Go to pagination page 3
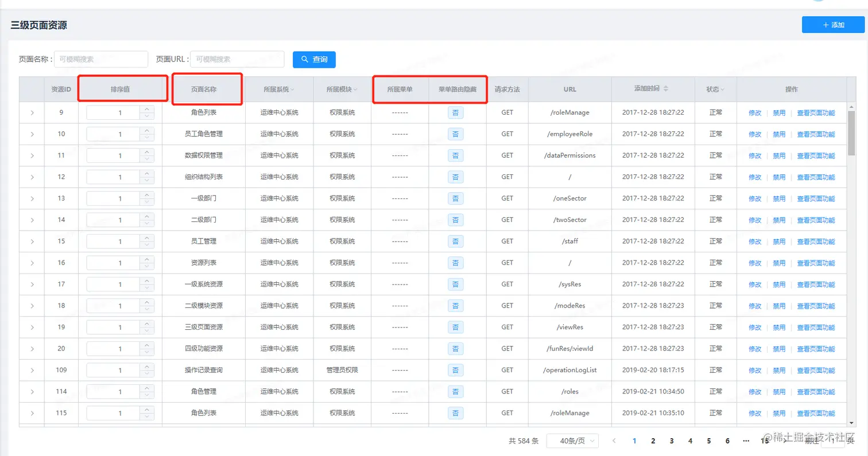Image resolution: width=868 pixels, height=456 pixels. (672, 441)
